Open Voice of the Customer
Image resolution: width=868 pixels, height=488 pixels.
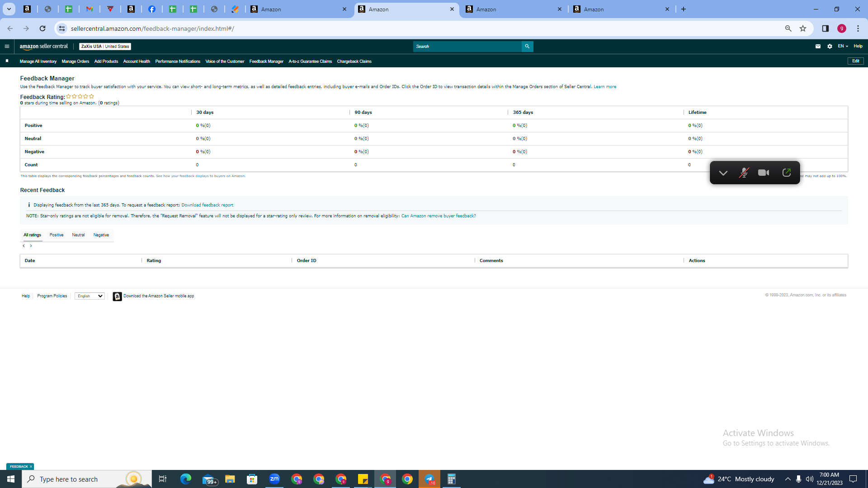225,61
